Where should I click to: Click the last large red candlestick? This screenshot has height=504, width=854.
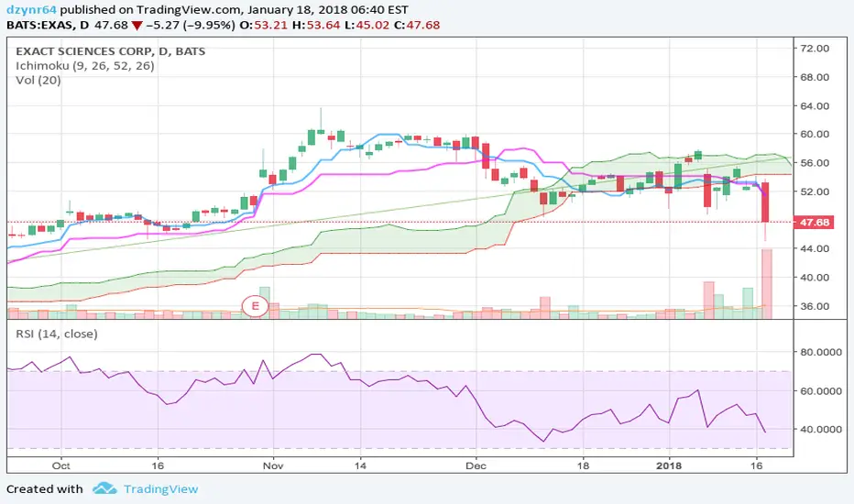tap(765, 203)
